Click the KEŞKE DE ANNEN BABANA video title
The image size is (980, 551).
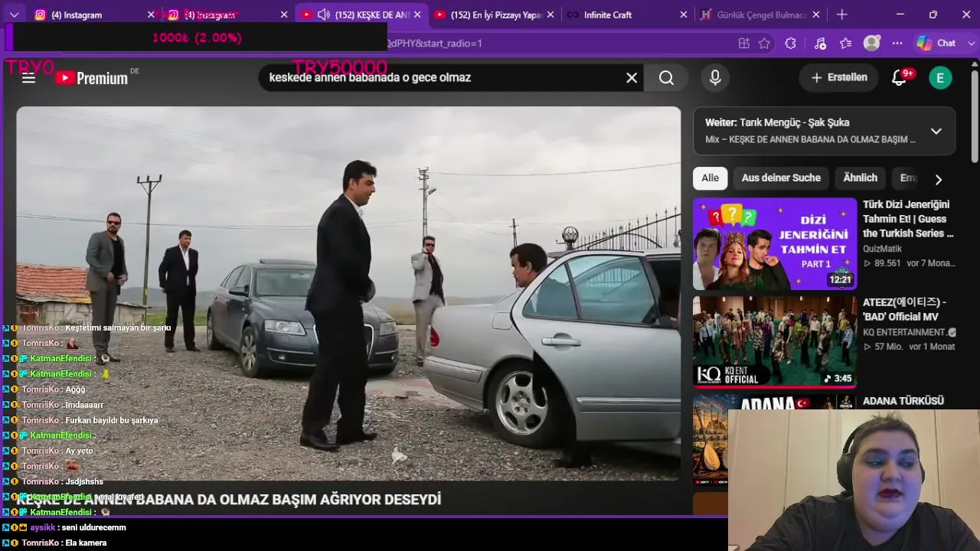pos(229,500)
